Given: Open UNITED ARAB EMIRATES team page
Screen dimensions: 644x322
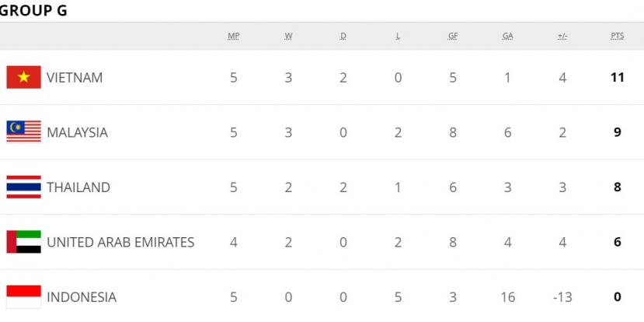Looking at the screenshot, I should (120, 242).
